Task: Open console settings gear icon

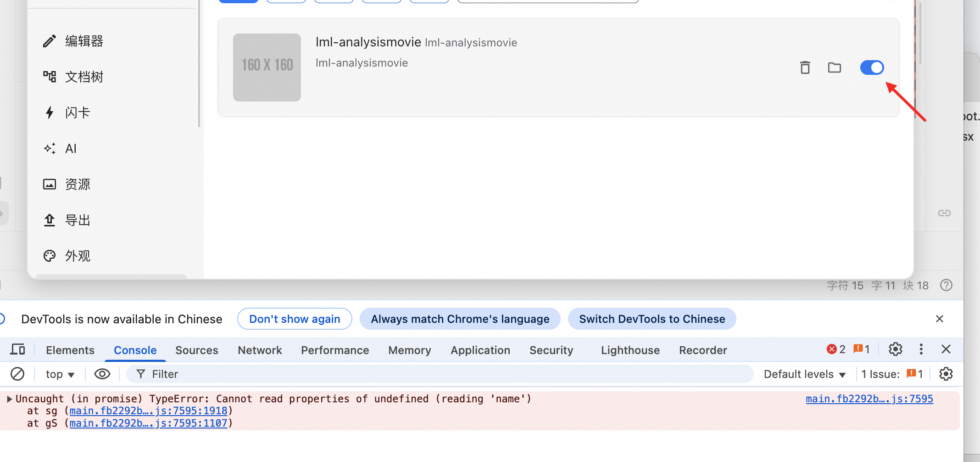Action: pos(946,374)
